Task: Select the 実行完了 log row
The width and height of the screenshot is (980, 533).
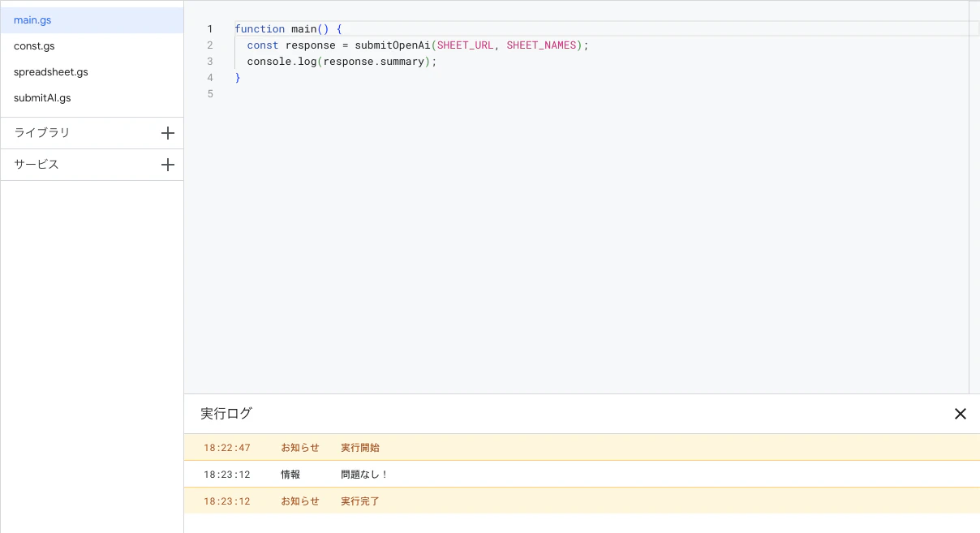Action: (x=582, y=501)
